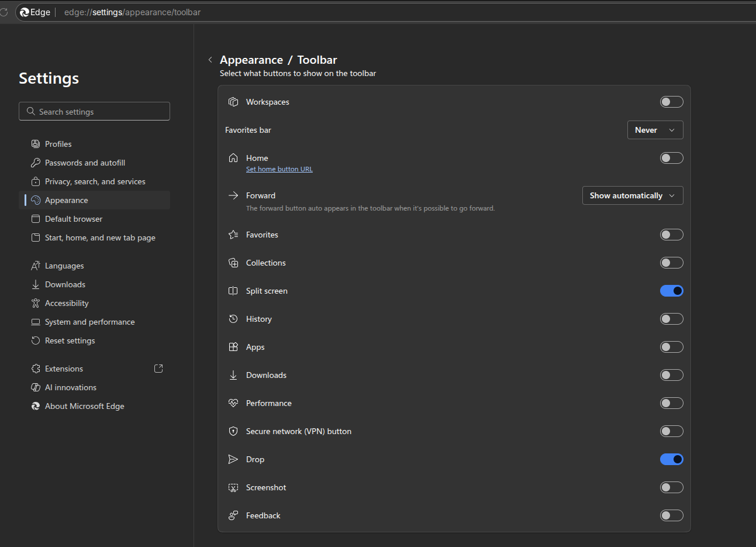Image resolution: width=756 pixels, height=547 pixels.
Task: Click the Collections icon in toolbar list
Action: coord(233,263)
